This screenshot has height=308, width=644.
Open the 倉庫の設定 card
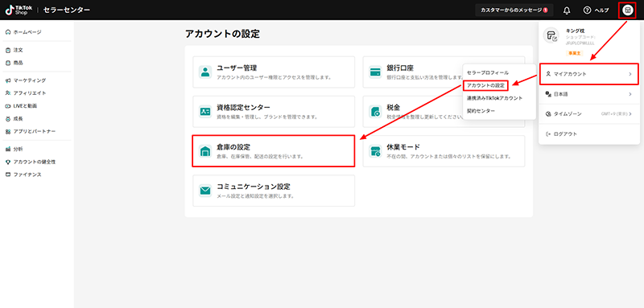click(274, 151)
